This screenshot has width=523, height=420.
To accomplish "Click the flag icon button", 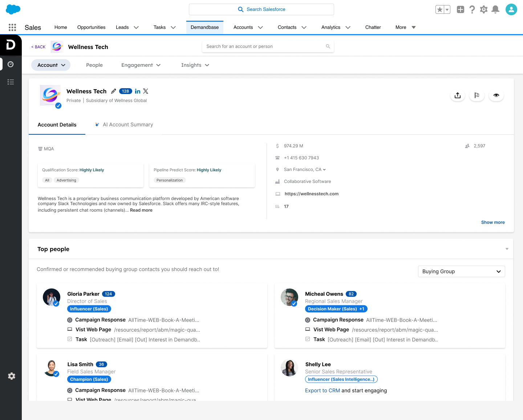I will pos(477,95).
